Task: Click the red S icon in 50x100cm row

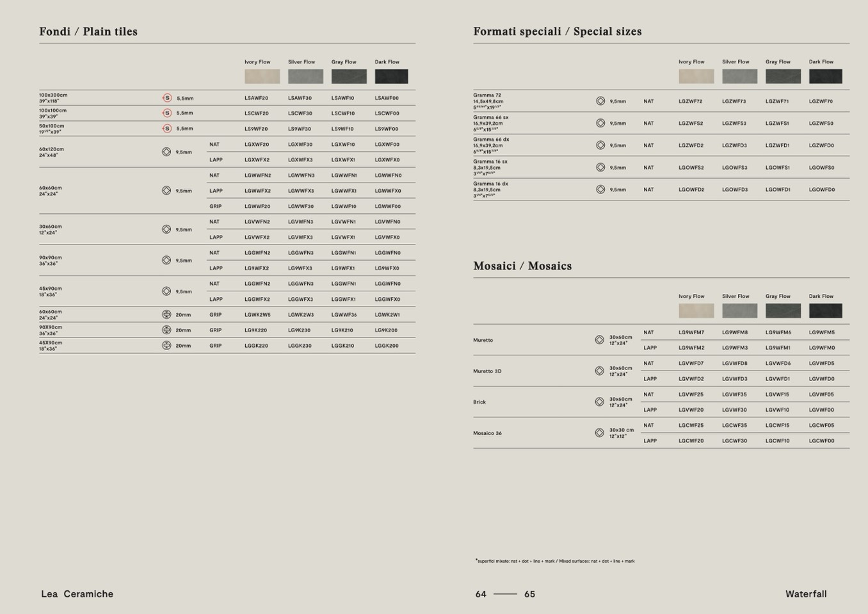Action: (167, 129)
